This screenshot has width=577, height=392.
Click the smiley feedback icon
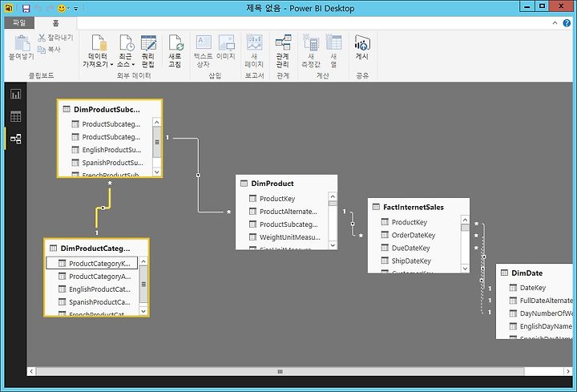[x=62, y=8]
